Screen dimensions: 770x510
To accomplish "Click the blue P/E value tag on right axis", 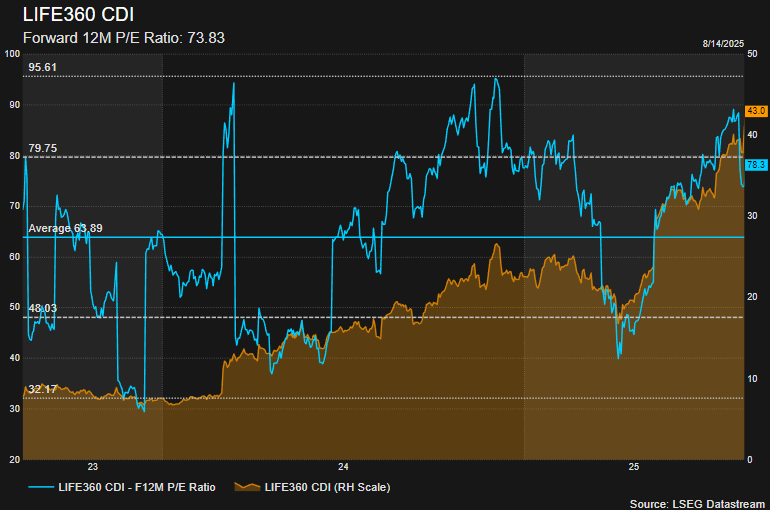I will pos(756,164).
